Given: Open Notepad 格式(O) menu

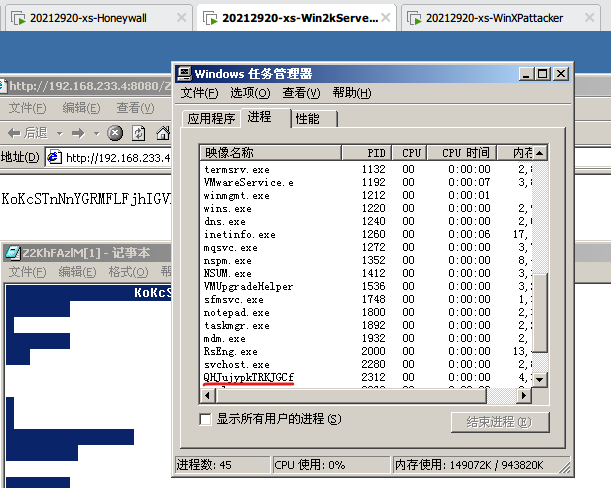Looking at the screenshot, I should coord(128,272).
